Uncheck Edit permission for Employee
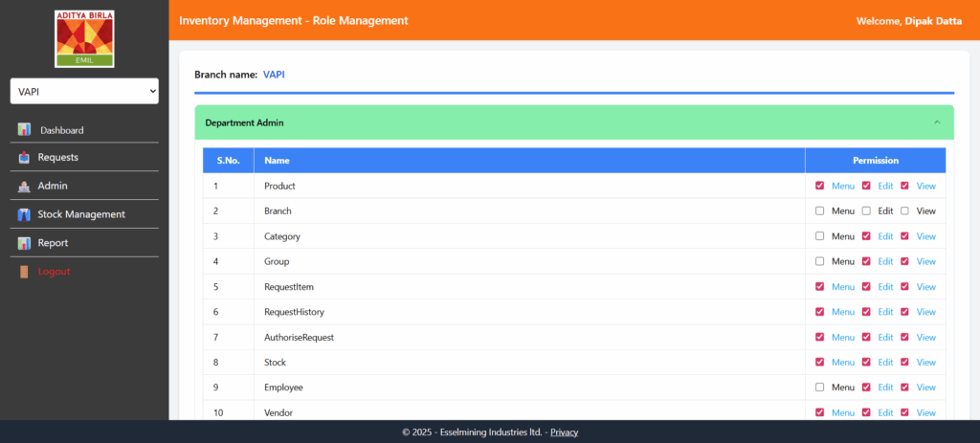The image size is (980, 443). click(866, 387)
